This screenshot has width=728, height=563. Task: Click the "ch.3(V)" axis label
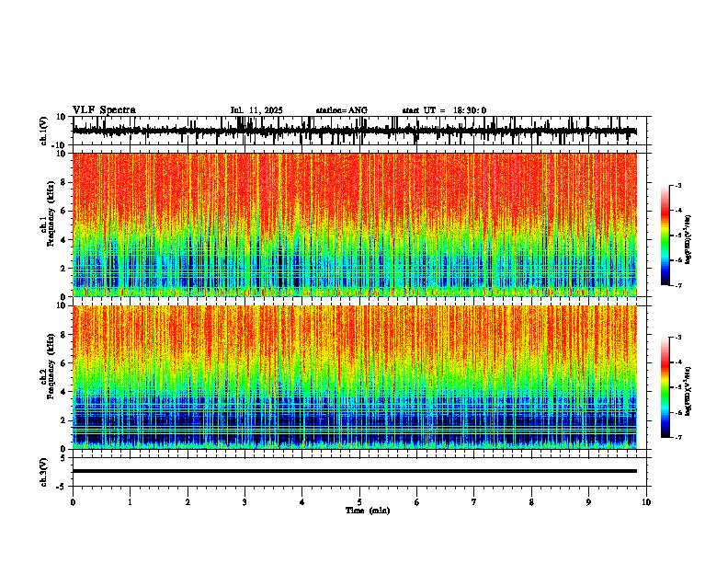pyautogui.click(x=44, y=472)
